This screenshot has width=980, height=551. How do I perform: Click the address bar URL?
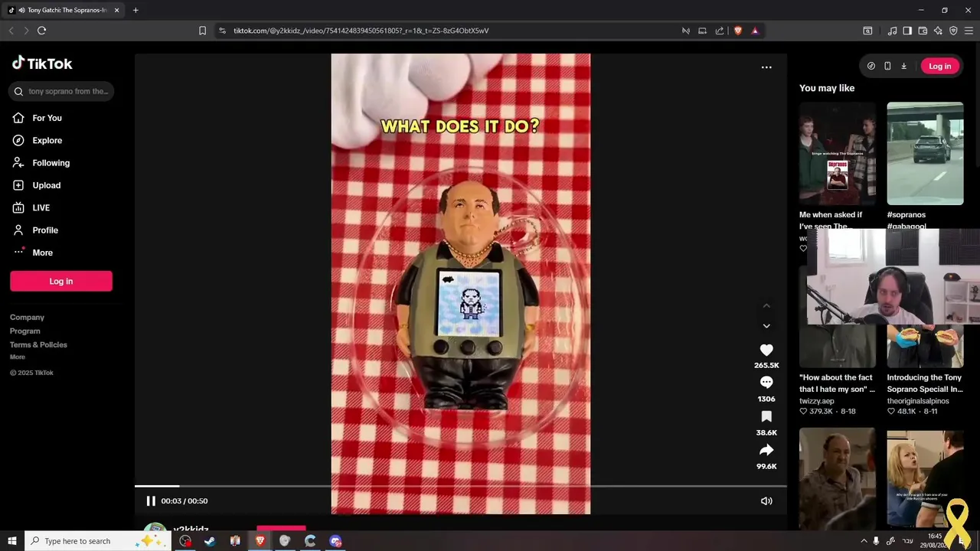coord(361,31)
